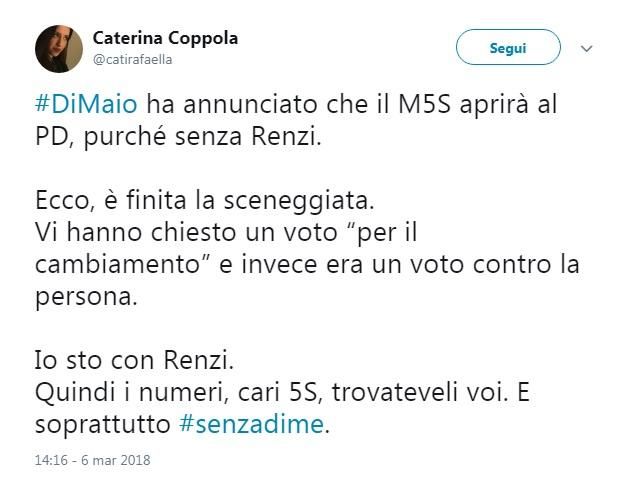
Task: Expand the tweet options chevron menu
Action: 587,48
